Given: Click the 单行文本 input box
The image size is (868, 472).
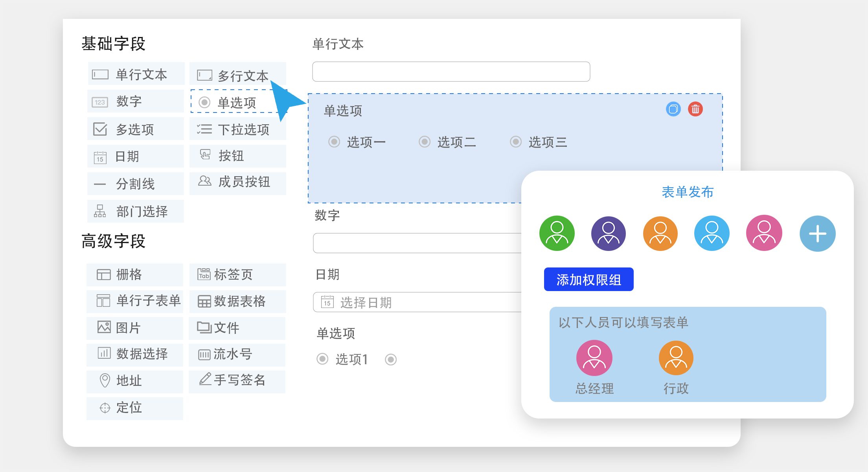Looking at the screenshot, I should point(451,72).
